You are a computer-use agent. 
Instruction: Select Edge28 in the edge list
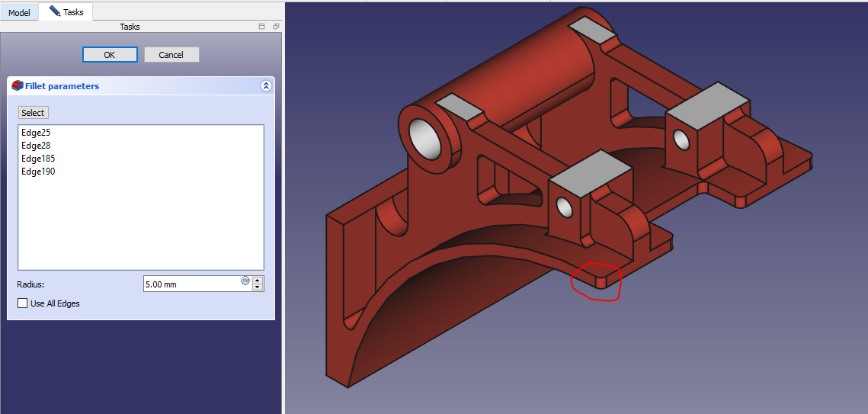pos(36,146)
